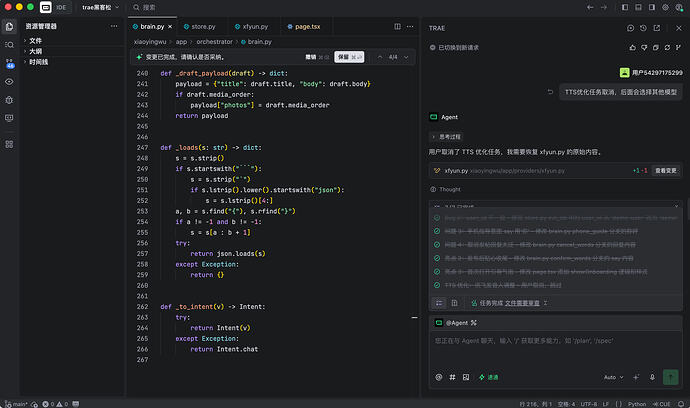This screenshot has width=690, height=408.
Task: Attach an image in chat input
Action: [x=466, y=377]
